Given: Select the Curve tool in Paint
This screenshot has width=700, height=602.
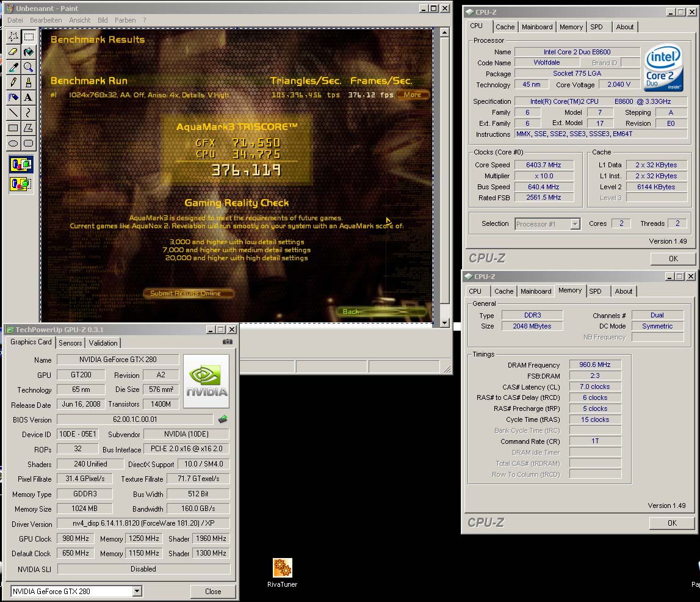Looking at the screenshot, I should [29, 112].
